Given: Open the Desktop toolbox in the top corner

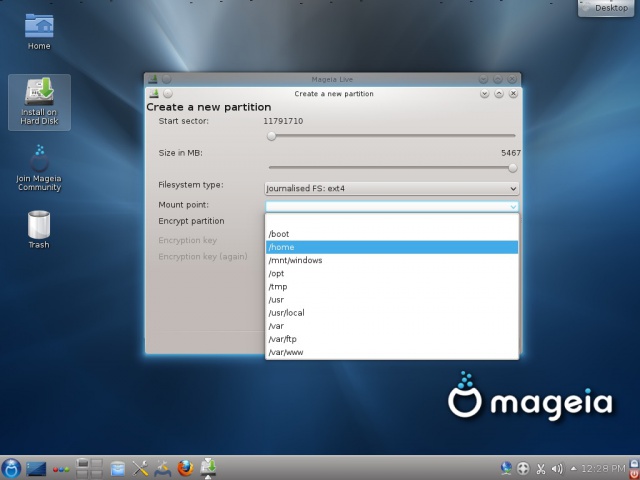Looking at the screenshot, I should pyautogui.click(x=606, y=8).
